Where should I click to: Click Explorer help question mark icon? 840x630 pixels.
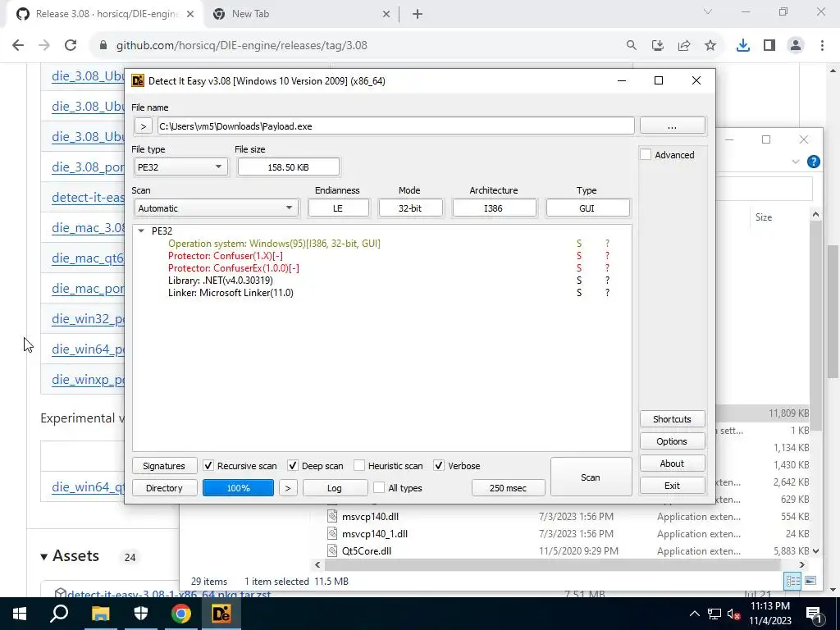813,162
